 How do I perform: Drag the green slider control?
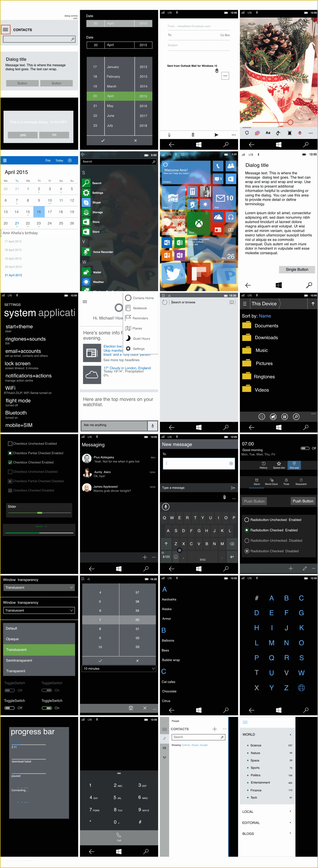tap(40, 512)
